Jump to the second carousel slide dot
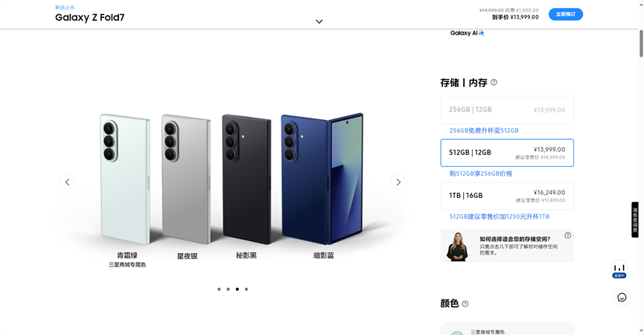The height and width of the screenshot is (335, 644). pyautogui.click(x=228, y=289)
